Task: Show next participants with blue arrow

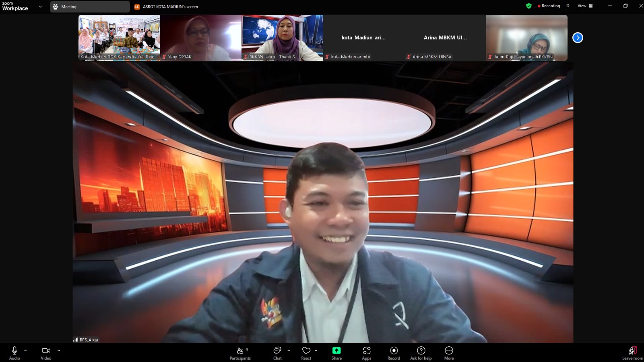Action: (x=578, y=38)
